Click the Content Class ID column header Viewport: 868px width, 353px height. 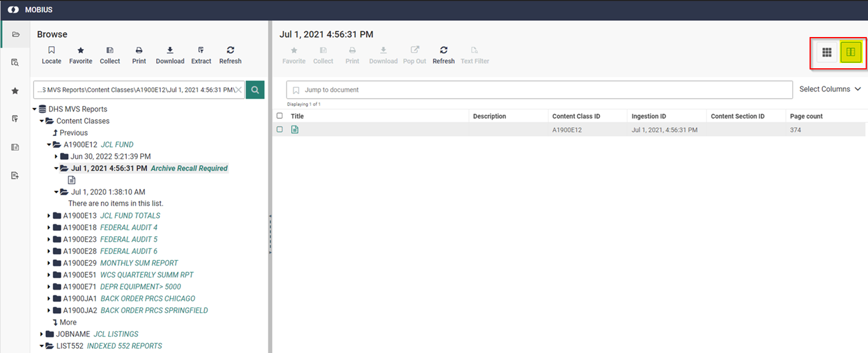[576, 116]
